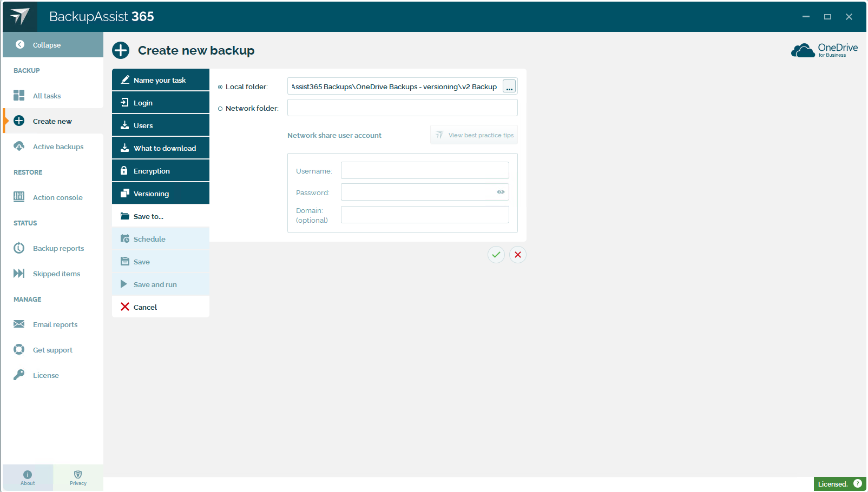This screenshot has height=492, width=868.
Task: Click the OneDrive for Business logo
Action: click(x=824, y=50)
